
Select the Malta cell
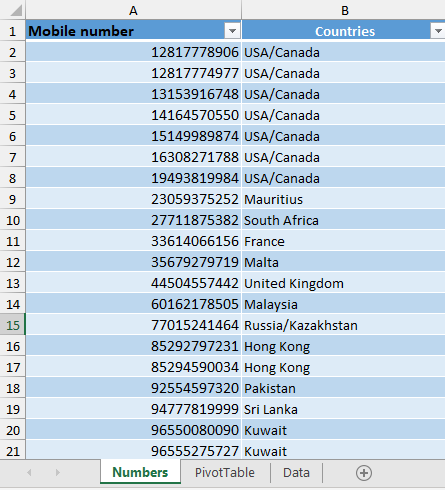coord(343,262)
